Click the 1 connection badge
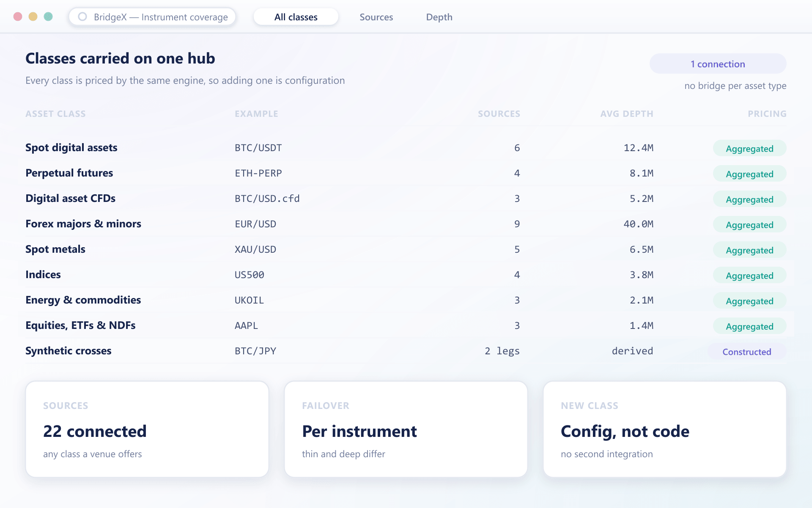Screen dimensions: 812x508 pyautogui.click(x=718, y=64)
